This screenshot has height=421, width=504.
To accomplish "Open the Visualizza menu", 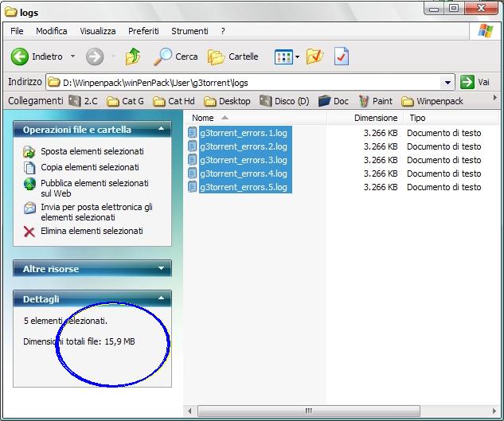I will click(98, 31).
